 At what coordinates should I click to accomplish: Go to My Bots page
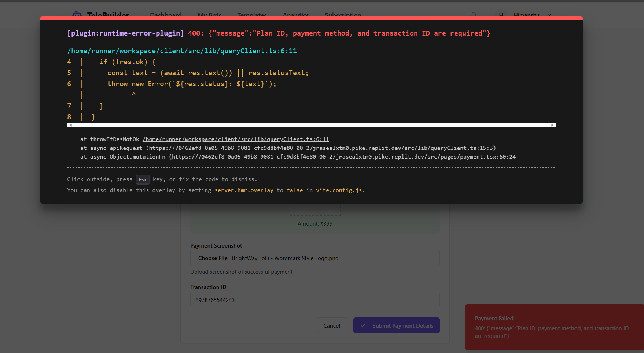tap(209, 15)
